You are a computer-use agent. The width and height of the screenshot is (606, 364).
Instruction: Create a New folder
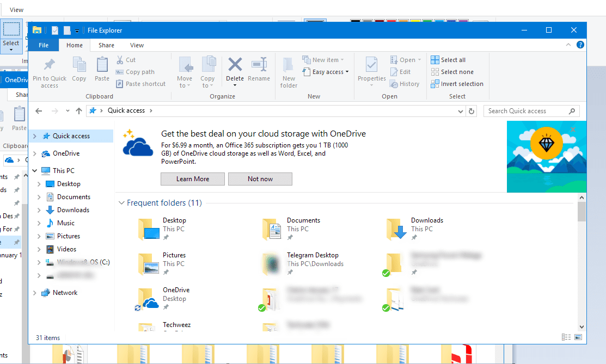[289, 73]
